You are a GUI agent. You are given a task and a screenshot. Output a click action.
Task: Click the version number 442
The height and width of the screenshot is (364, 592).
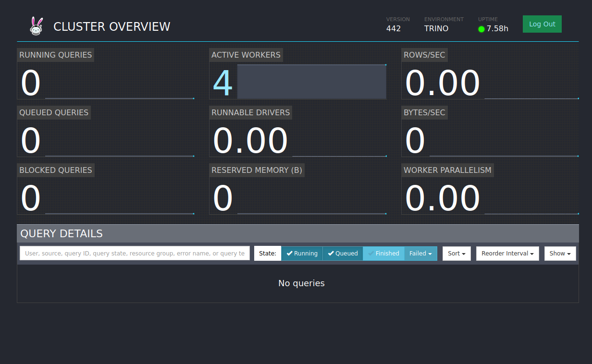click(393, 28)
